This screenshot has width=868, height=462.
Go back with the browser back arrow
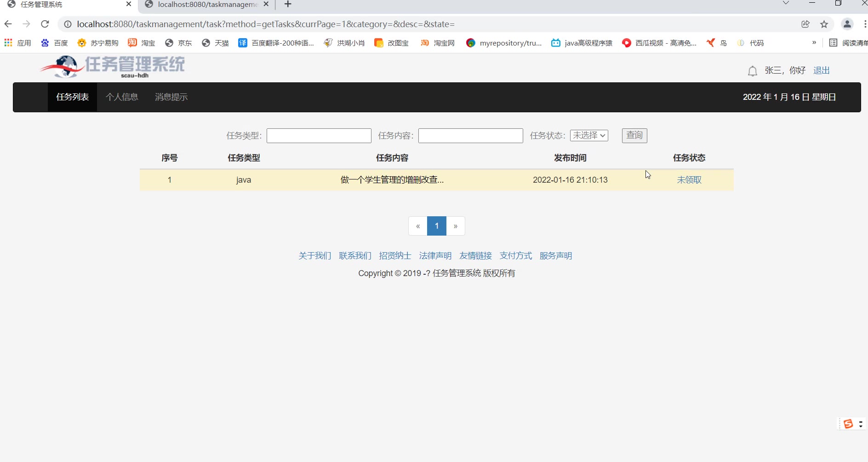[x=8, y=24]
